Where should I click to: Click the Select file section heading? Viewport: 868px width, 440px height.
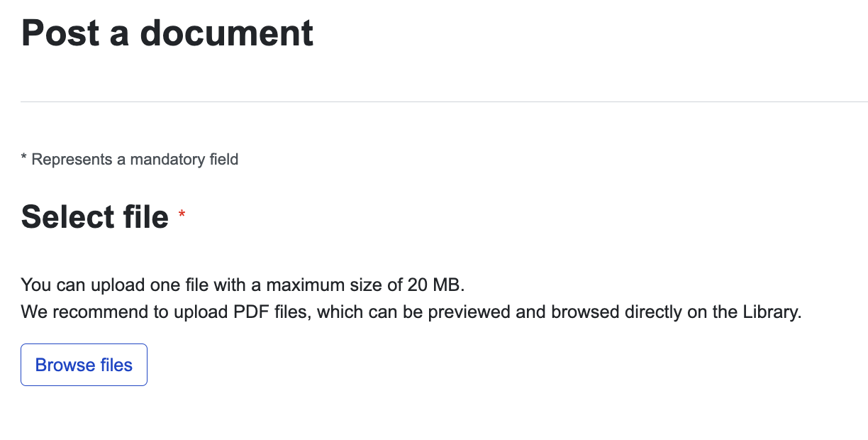point(94,216)
